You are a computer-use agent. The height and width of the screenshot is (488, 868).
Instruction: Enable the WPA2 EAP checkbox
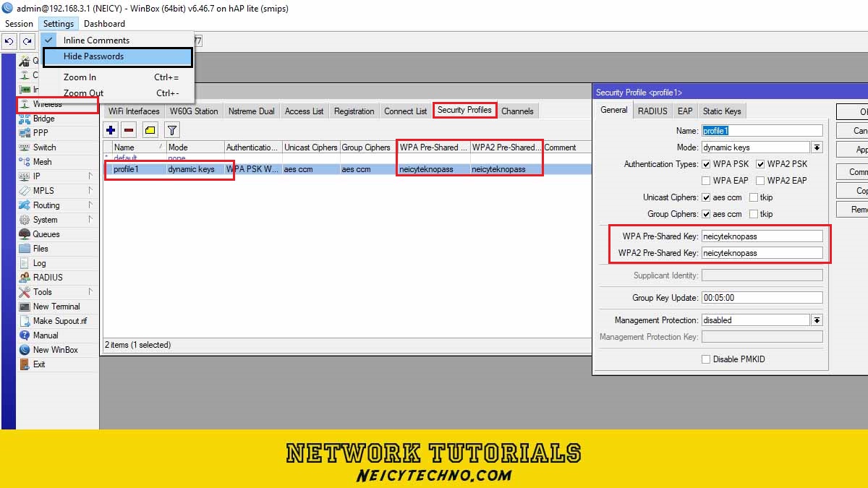pos(760,181)
